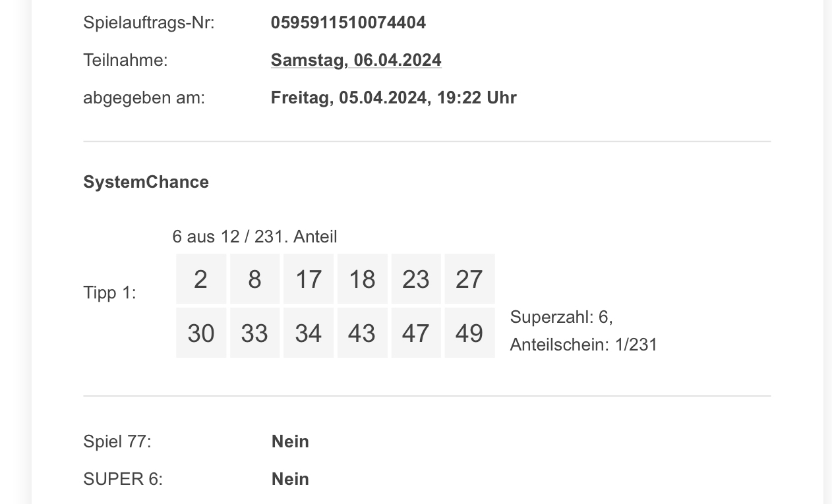Select lottery number 43 tile
832x504 pixels.
(x=362, y=333)
